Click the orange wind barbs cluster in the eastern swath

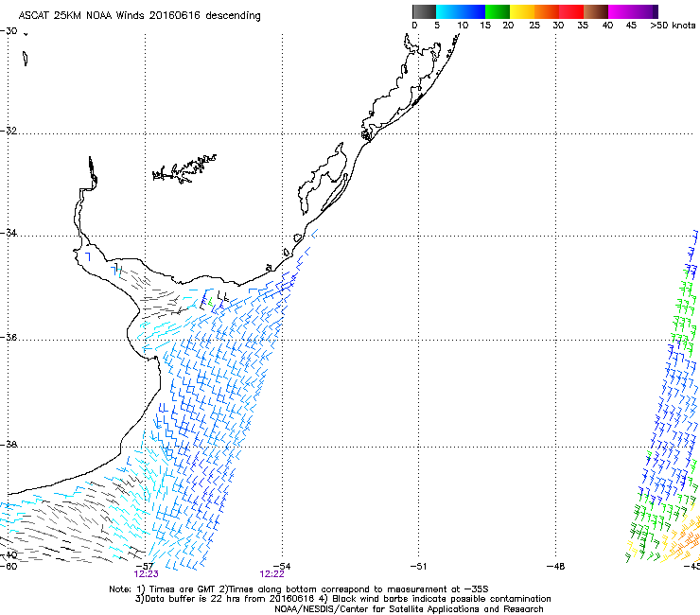pos(684,539)
